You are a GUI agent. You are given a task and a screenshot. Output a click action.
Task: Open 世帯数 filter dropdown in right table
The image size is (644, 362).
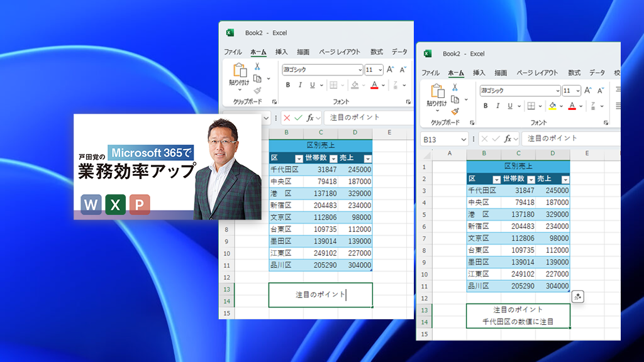click(x=531, y=179)
